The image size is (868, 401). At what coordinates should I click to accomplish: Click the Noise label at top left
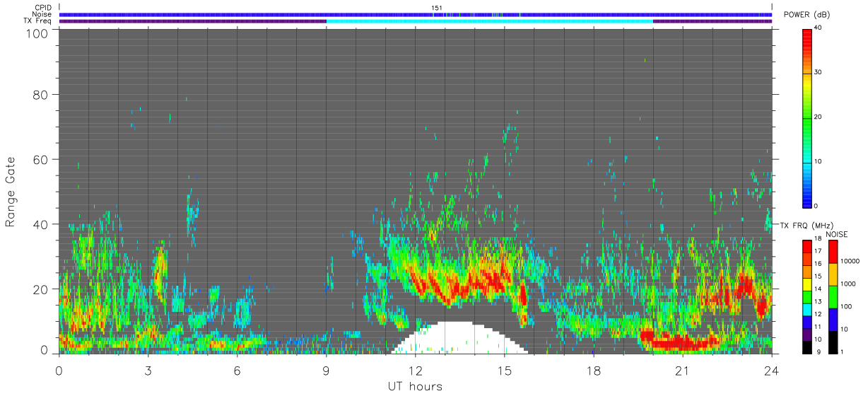tap(42, 14)
